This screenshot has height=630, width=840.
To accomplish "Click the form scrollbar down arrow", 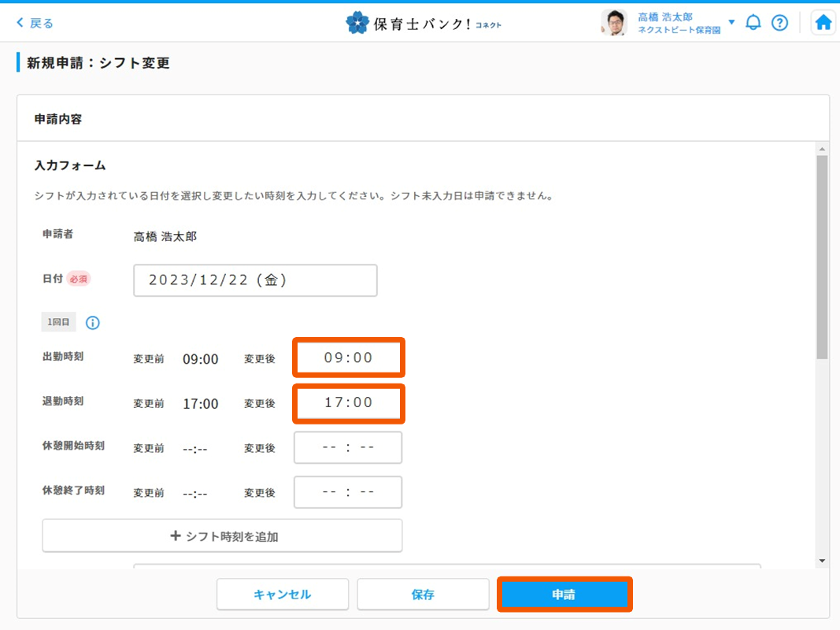I will tap(822, 561).
